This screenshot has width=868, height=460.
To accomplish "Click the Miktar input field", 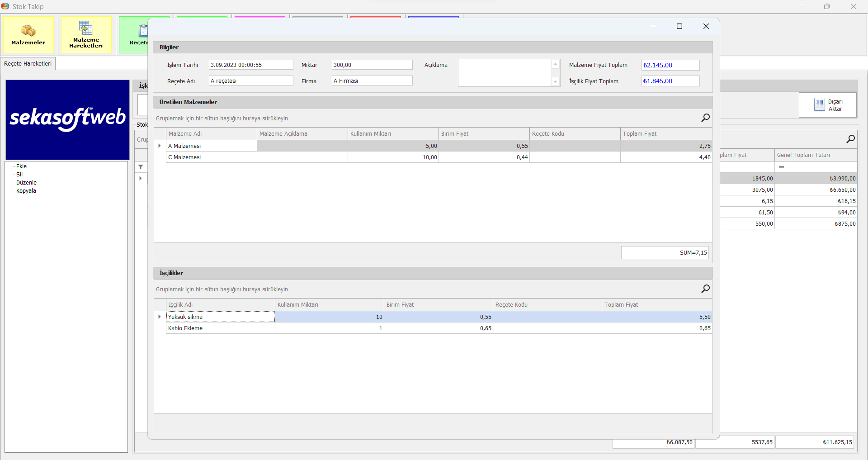I will click(x=372, y=65).
